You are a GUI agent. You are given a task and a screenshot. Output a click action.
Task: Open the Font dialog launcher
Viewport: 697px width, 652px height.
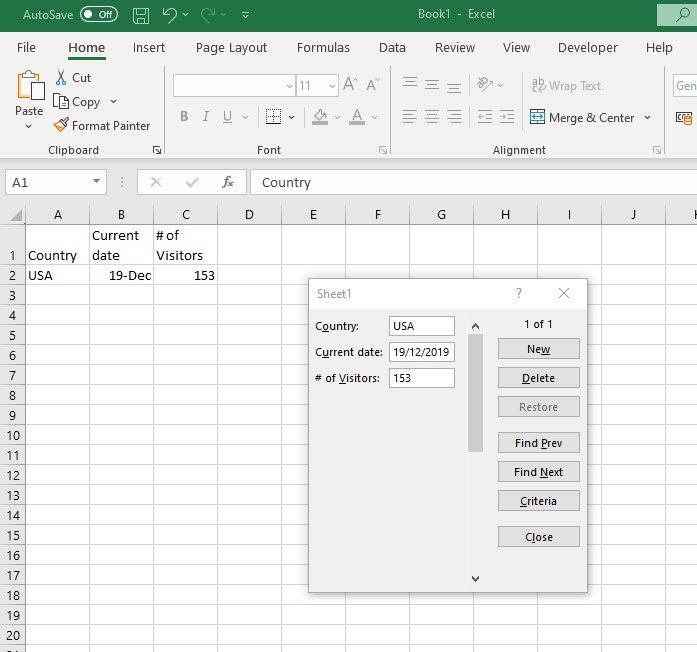point(383,150)
